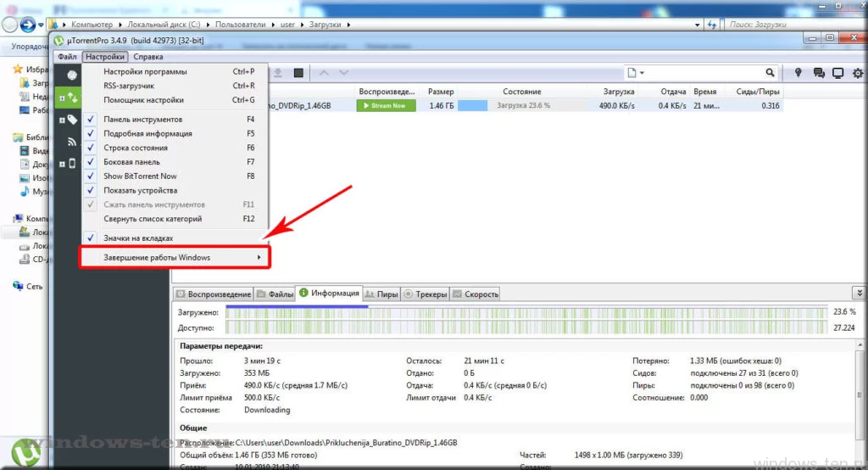Click the green 'Stream Now' button

click(387, 106)
